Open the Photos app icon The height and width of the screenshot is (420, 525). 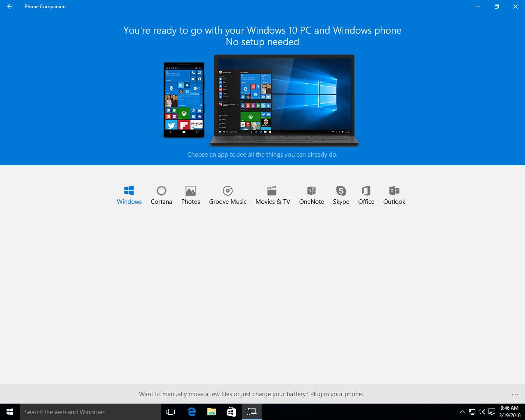[190, 191]
